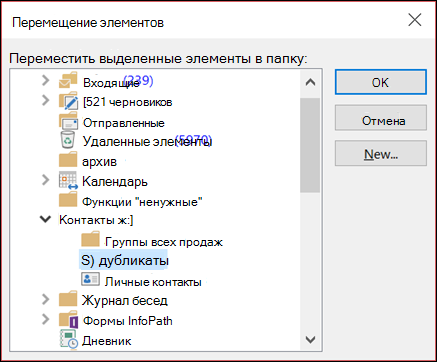Expand the Формы InfoPath folder
437x362 pixels.
tap(45, 319)
